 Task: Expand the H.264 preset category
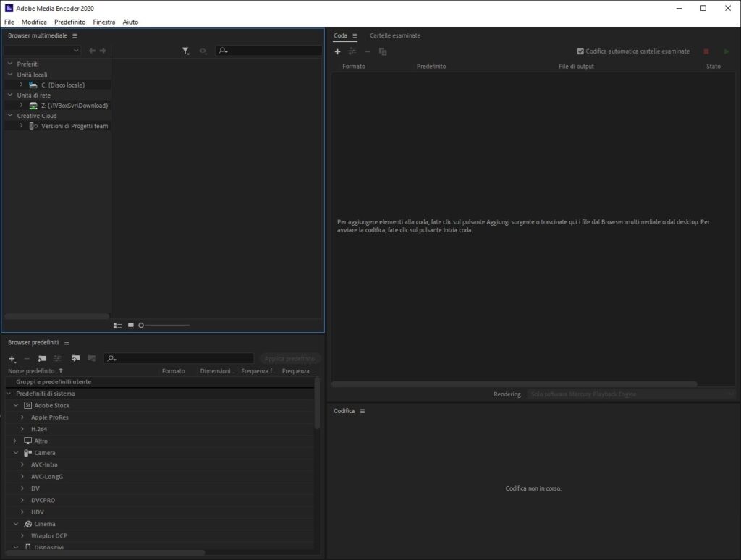[x=22, y=428]
